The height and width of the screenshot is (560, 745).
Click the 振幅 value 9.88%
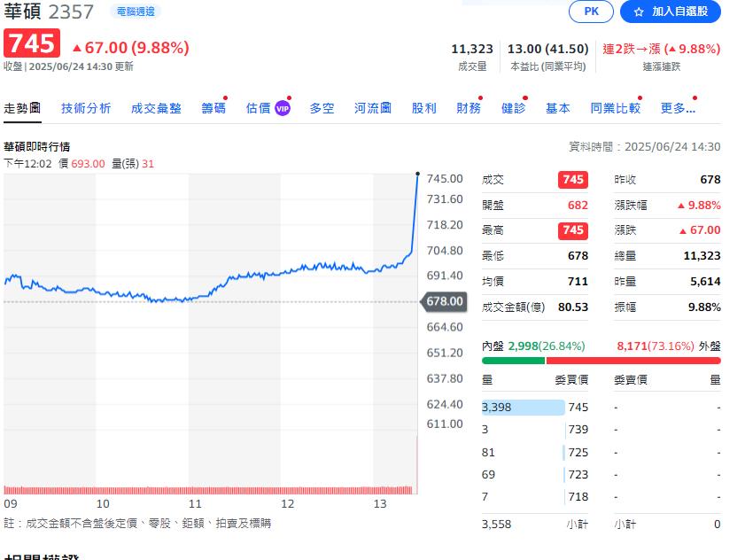click(x=704, y=307)
